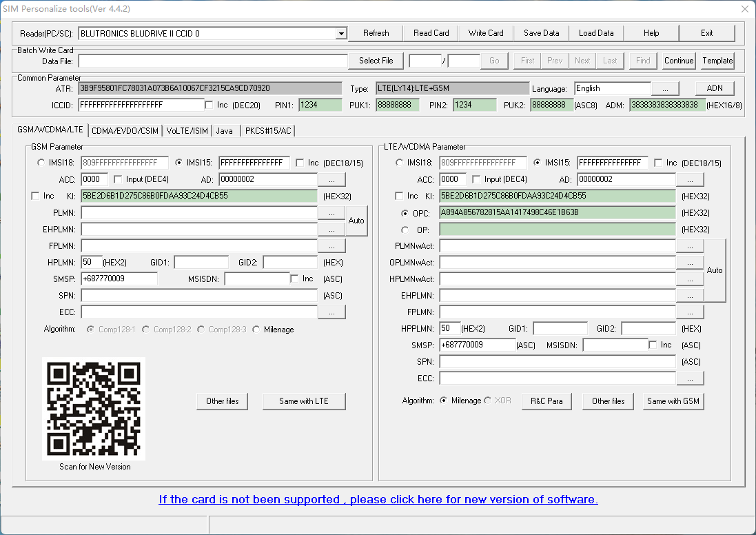Open the Reader(PC/SC) dropdown list
Image resolution: width=756 pixels, height=535 pixels.
click(x=340, y=33)
